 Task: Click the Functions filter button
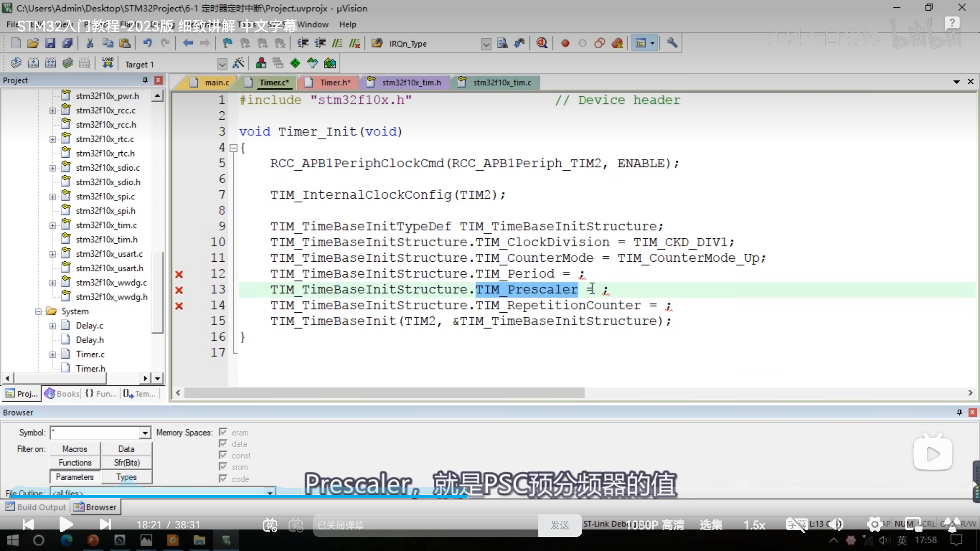[75, 463]
